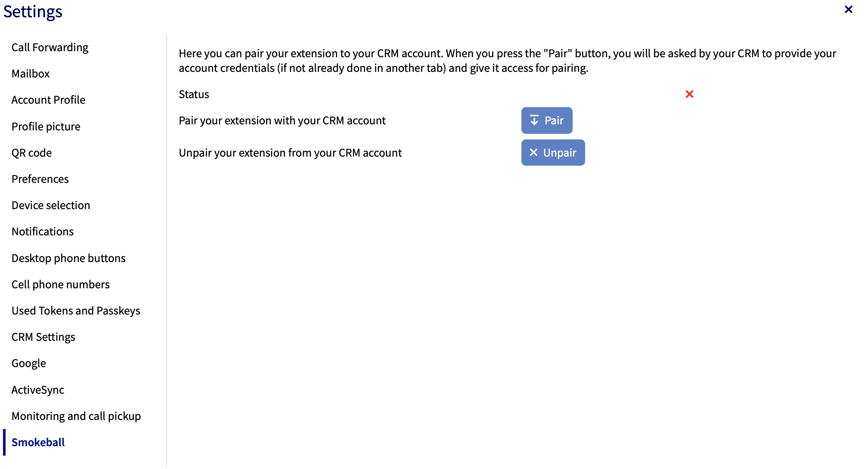
Task: Go to the Mailbox section
Action: click(x=31, y=74)
